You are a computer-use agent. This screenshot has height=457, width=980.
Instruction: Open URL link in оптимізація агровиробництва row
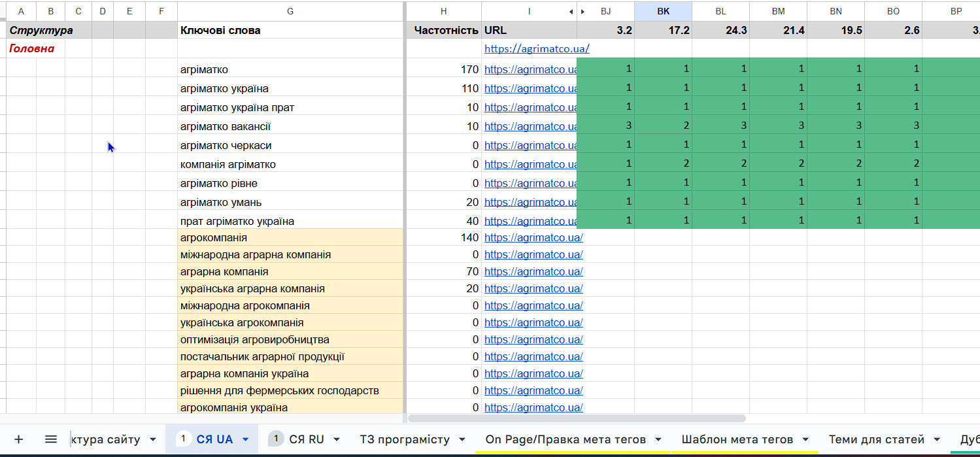point(533,340)
